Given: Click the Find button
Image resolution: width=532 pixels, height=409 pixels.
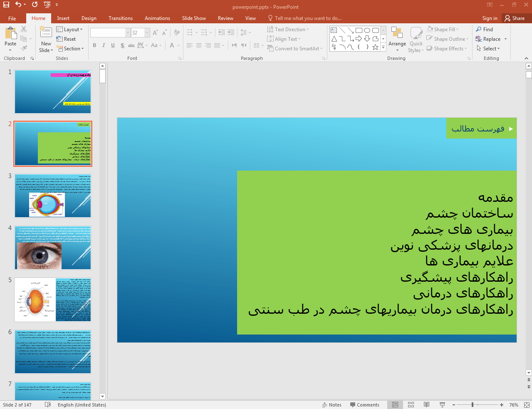Looking at the screenshot, I should tap(485, 30).
